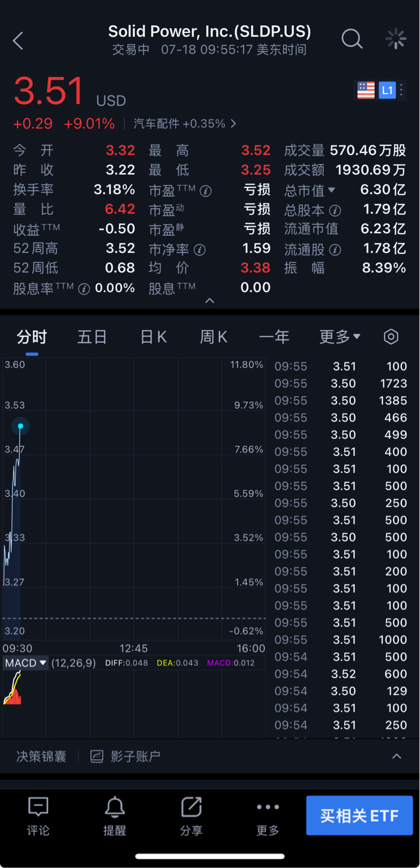
Task: Tap the 1385 volume trade row
Action: (341, 401)
